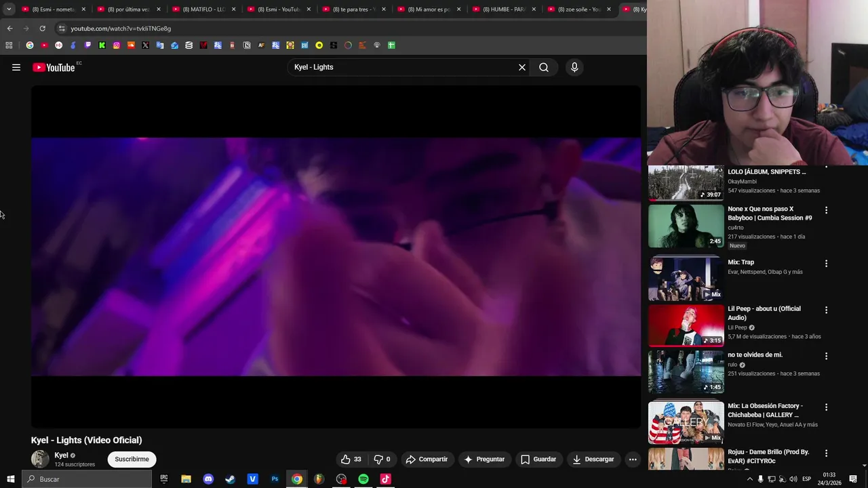Start voice search with the microphone icon
This screenshot has height=488, width=868.
(574, 67)
